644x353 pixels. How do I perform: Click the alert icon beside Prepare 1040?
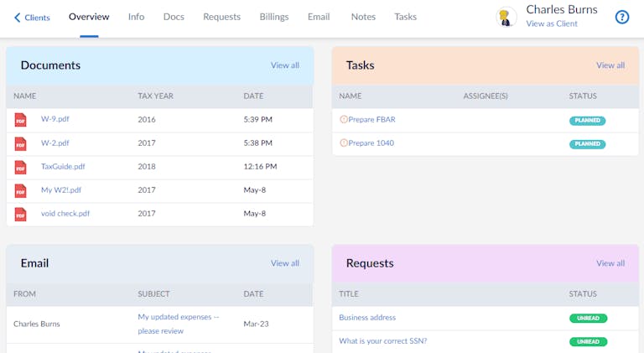(343, 143)
